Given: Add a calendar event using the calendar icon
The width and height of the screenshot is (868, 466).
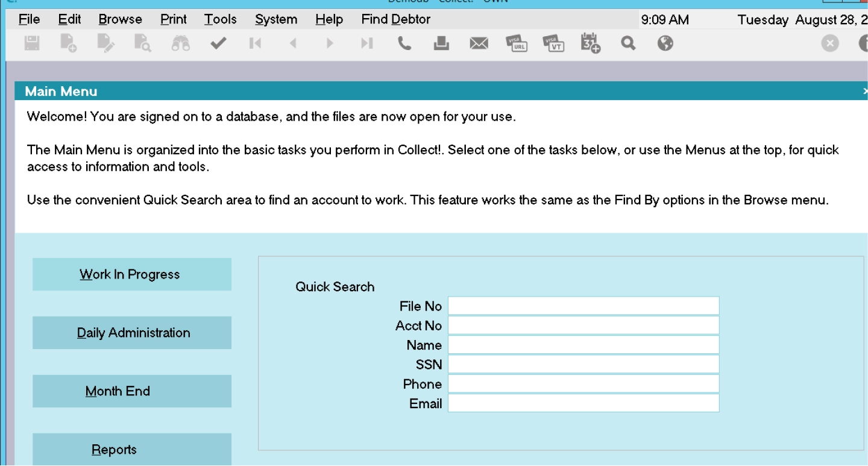Looking at the screenshot, I should 591,43.
